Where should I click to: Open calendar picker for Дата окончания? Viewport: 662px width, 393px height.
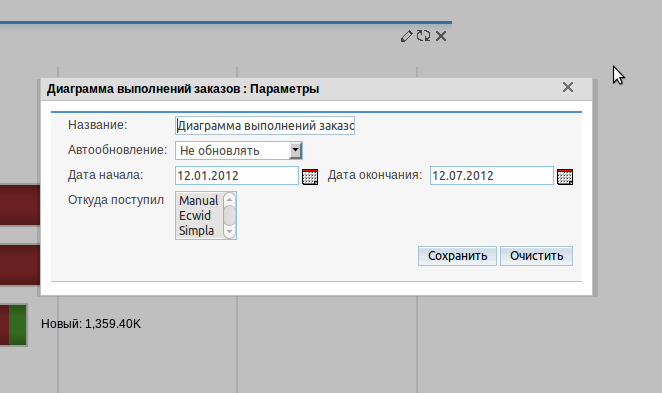(565, 176)
